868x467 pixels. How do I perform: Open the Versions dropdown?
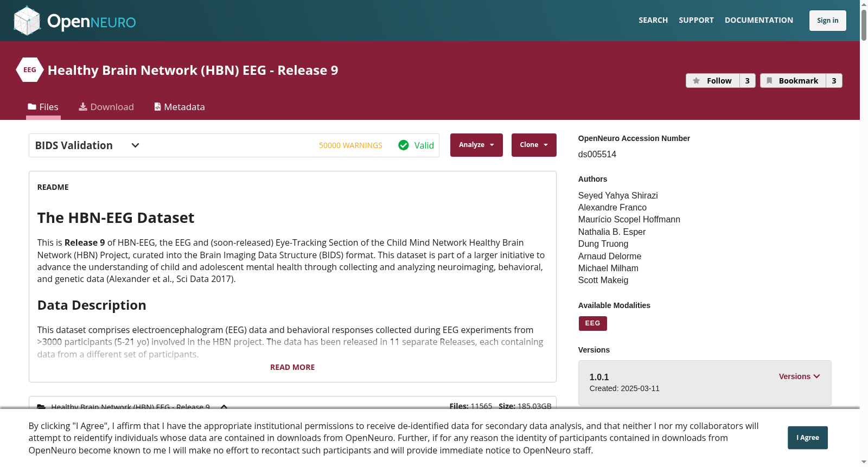800,376
